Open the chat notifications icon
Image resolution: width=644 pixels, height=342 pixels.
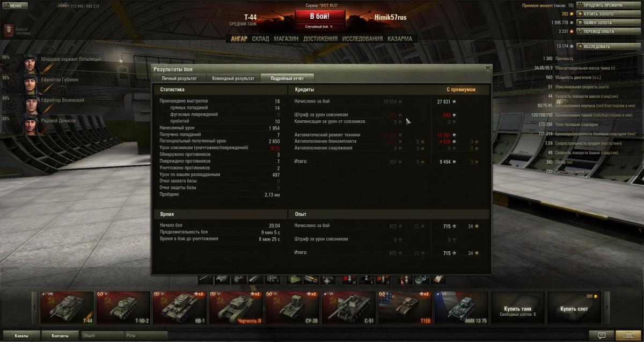point(602,335)
